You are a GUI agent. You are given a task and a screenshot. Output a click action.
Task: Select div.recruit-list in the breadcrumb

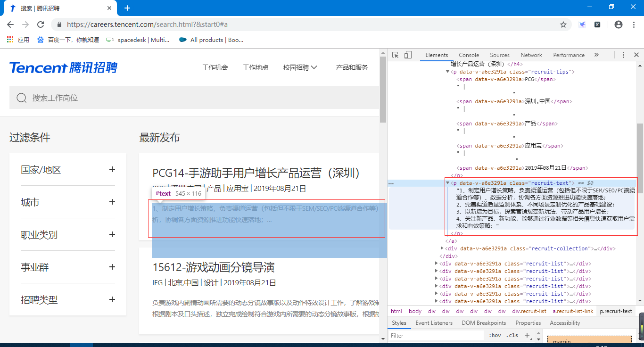pos(529,311)
